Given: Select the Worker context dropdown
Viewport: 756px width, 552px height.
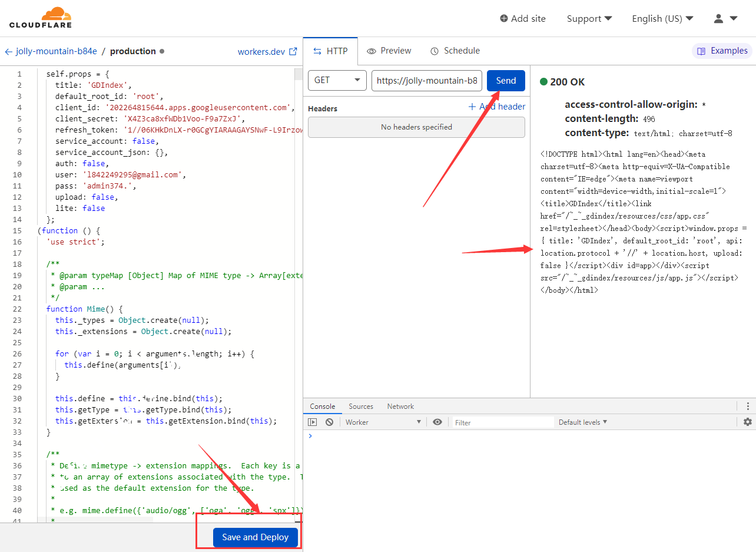Looking at the screenshot, I should point(383,422).
